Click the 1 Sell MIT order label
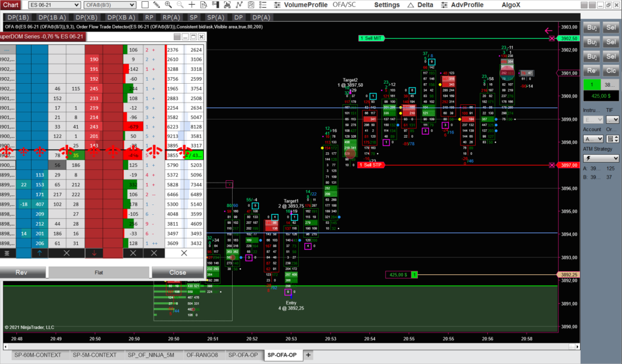The height and width of the screenshot is (364, 622). point(371,38)
